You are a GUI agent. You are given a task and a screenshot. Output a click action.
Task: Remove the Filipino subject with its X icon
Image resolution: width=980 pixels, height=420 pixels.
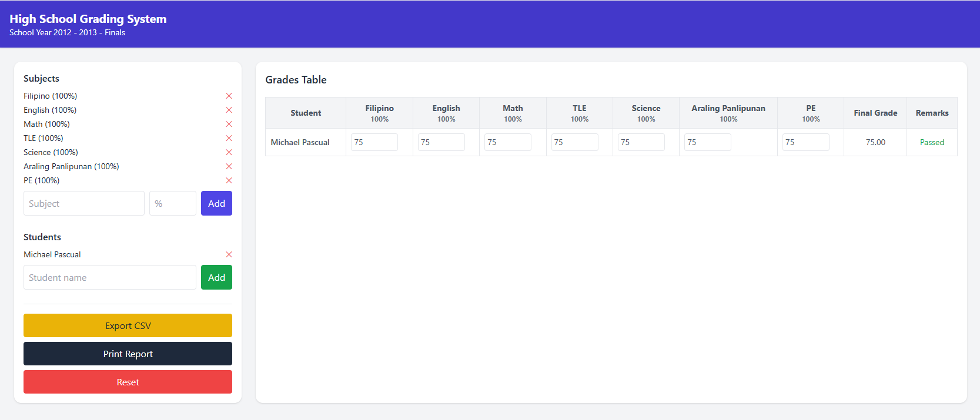229,96
